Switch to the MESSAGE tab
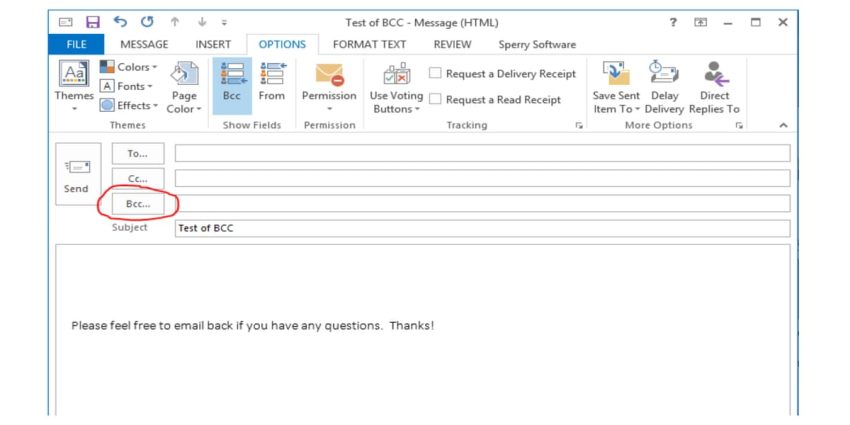The image size is (850, 425). (144, 44)
